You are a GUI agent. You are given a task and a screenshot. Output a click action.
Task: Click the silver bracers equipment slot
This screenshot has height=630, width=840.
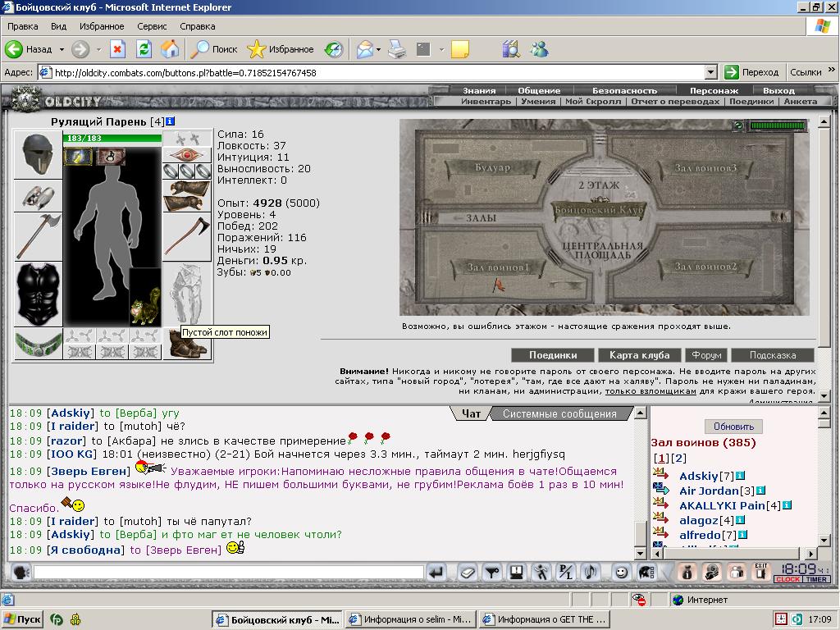(38, 196)
